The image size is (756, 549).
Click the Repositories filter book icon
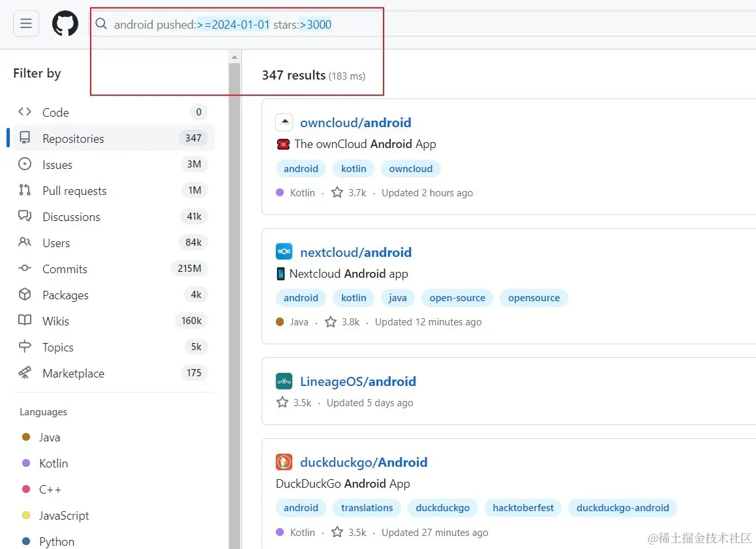(x=25, y=138)
